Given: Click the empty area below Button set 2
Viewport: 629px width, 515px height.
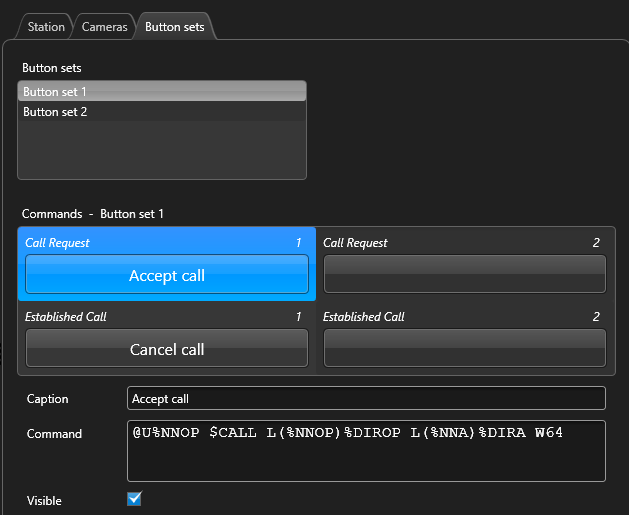Looking at the screenshot, I should 161,150.
